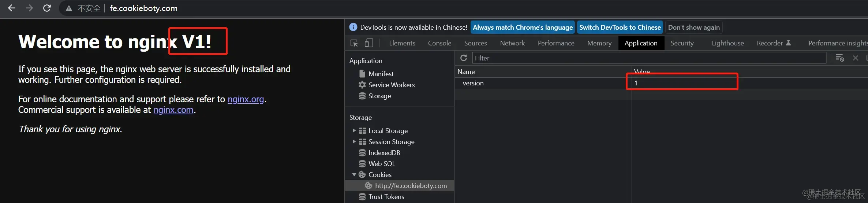
Task: Select the Application tab
Action: pos(641,43)
